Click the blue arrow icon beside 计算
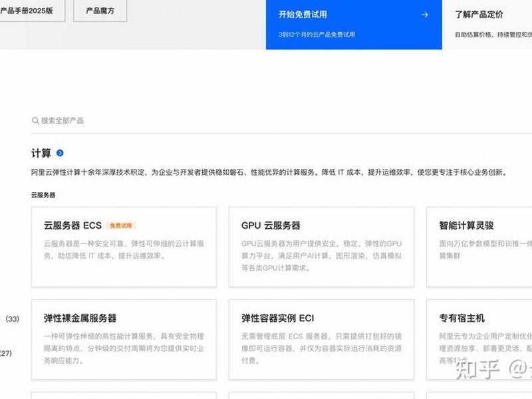 click(x=60, y=153)
